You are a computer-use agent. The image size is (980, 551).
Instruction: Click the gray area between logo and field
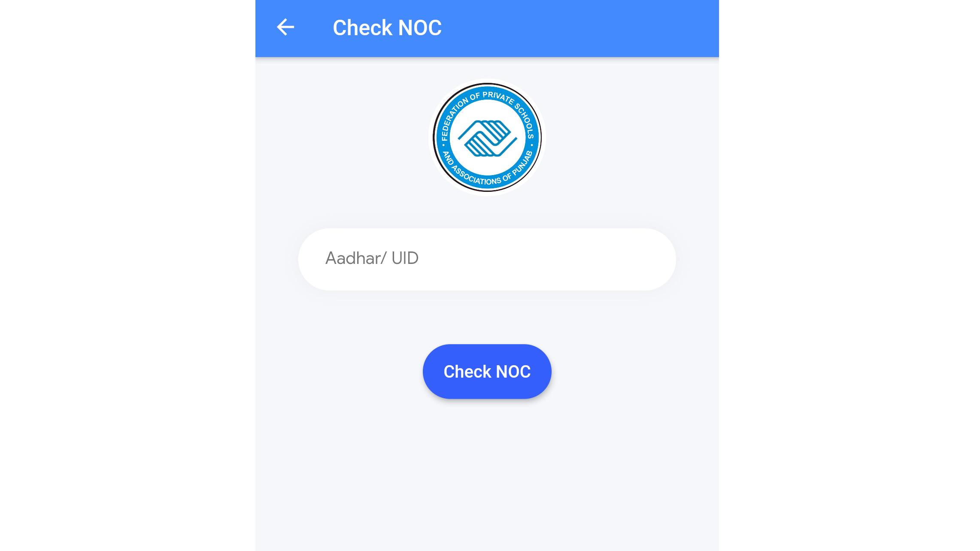(x=487, y=212)
